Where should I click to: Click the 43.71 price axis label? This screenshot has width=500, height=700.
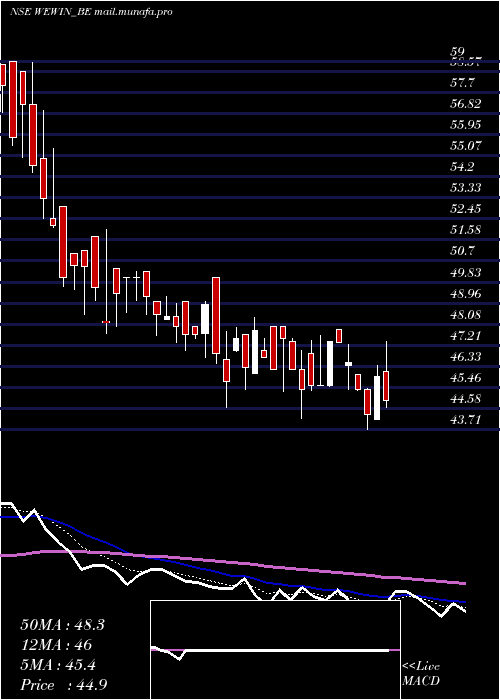coord(466,420)
